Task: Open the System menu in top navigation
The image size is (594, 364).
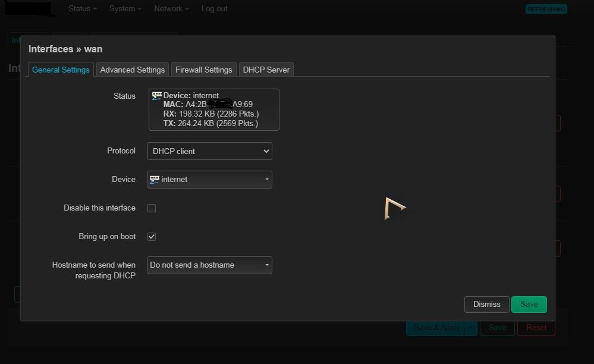Action: tap(125, 9)
